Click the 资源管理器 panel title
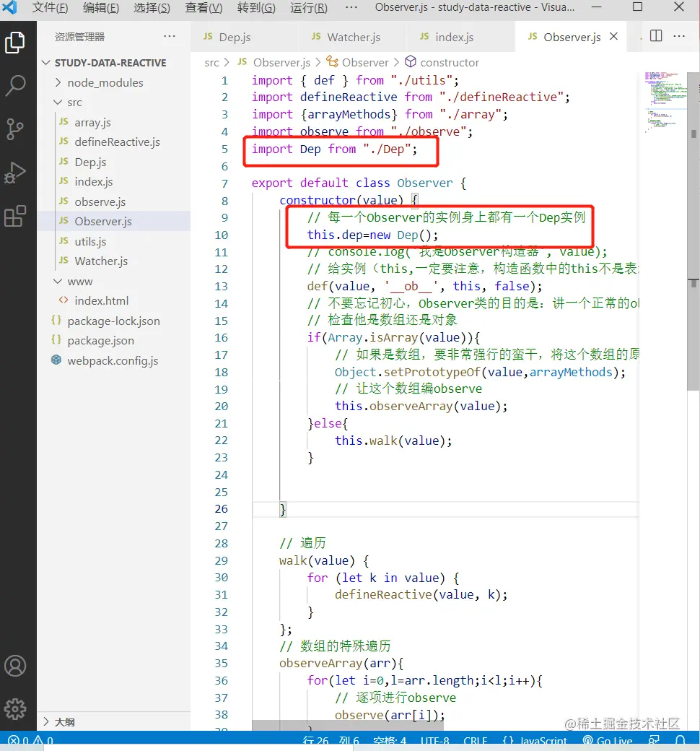The width and height of the screenshot is (700, 751). (x=79, y=37)
